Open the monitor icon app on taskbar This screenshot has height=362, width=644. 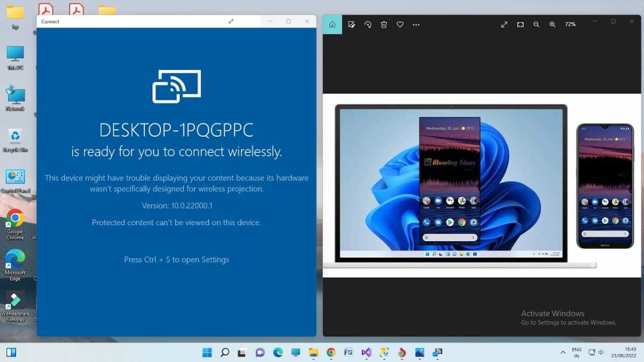tap(296, 352)
